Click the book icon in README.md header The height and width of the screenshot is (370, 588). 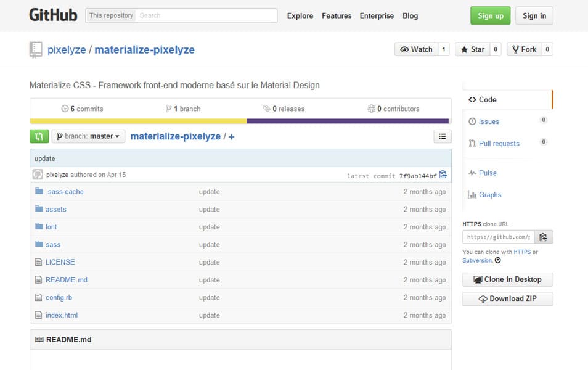click(39, 339)
